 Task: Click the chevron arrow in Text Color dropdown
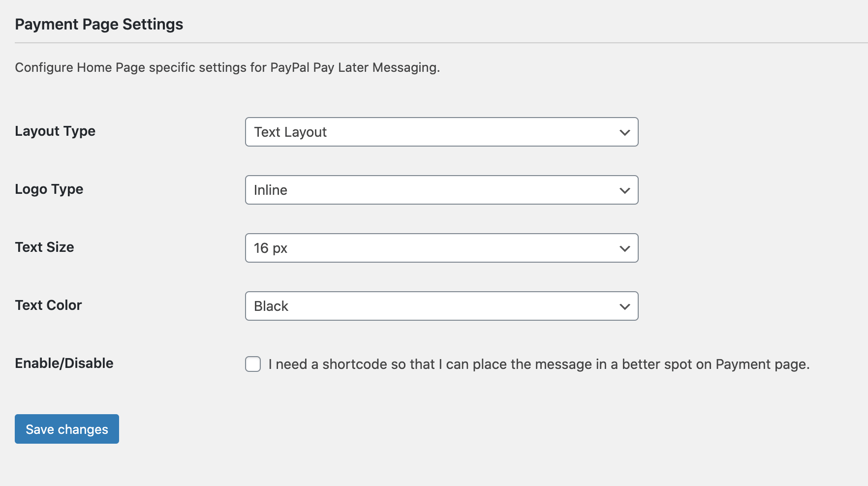pos(624,306)
